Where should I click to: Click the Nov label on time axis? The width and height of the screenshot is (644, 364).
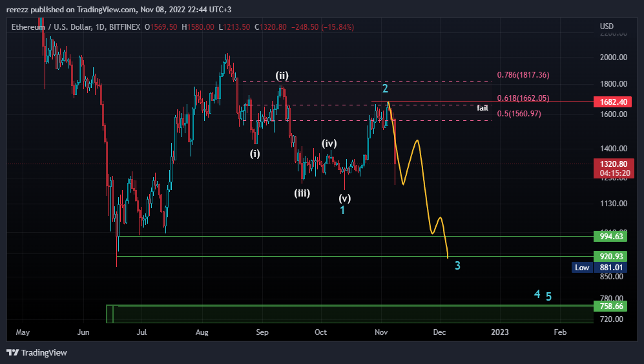coord(381,332)
